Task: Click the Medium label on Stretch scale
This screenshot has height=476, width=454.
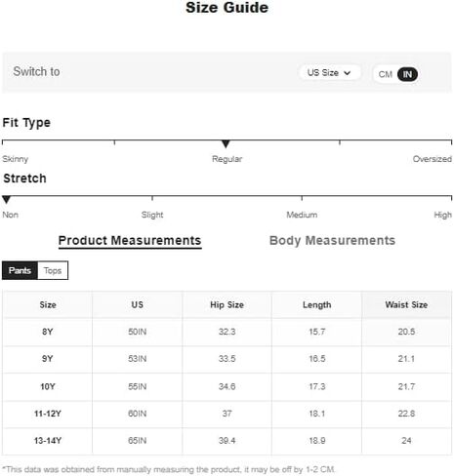Action: point(302,215)
